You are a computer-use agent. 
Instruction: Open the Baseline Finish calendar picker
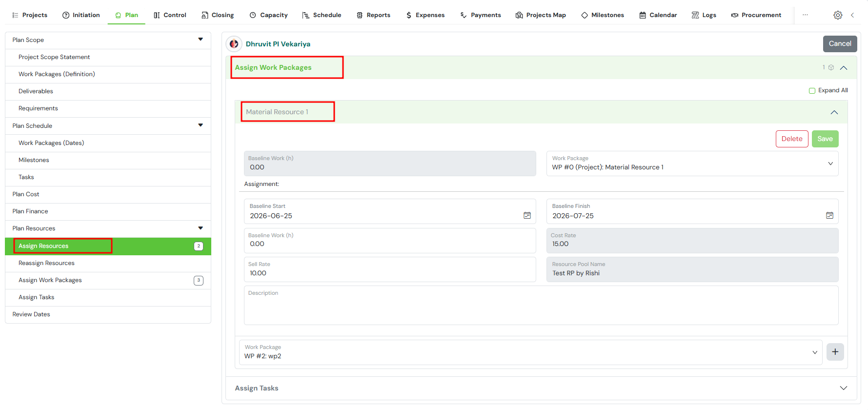829,215
